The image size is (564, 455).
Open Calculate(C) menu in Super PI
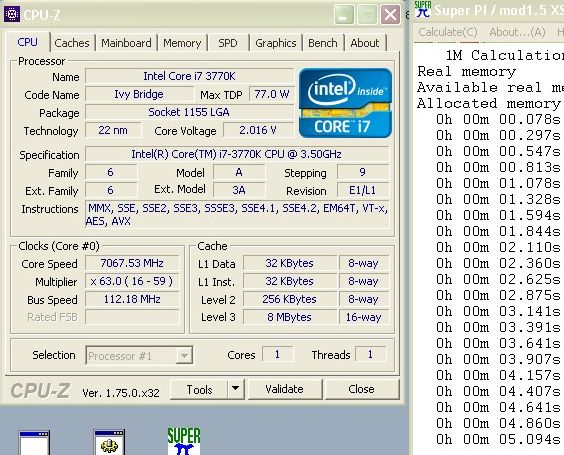(x=448, y=32)
